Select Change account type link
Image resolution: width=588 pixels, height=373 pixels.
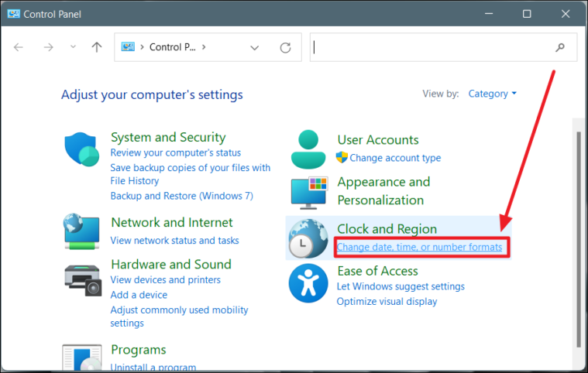tap(395, 158)
